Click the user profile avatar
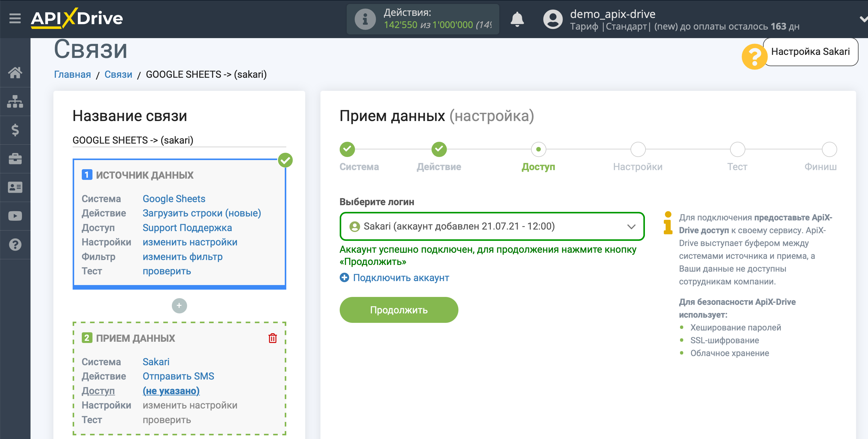The image size is (868, 439). point(553,19)
